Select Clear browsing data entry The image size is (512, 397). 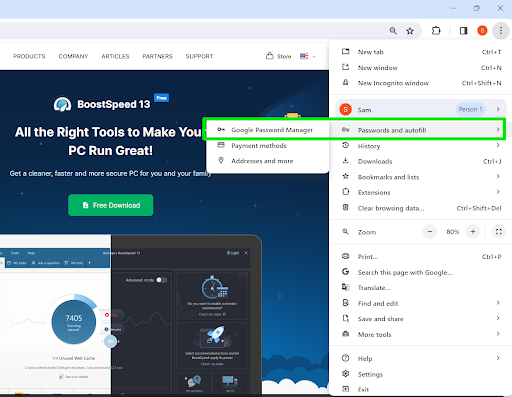tap(421, 208)
